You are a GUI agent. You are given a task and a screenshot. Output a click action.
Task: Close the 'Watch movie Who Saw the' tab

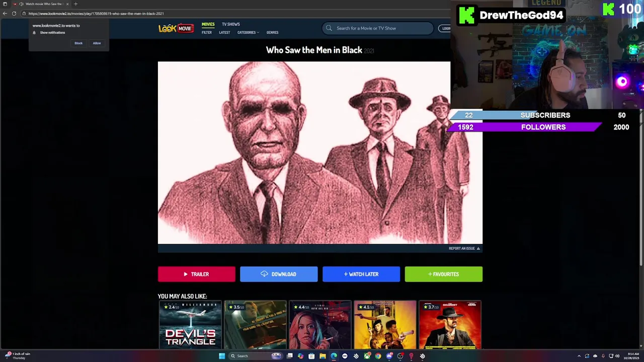tap(67, 4)
